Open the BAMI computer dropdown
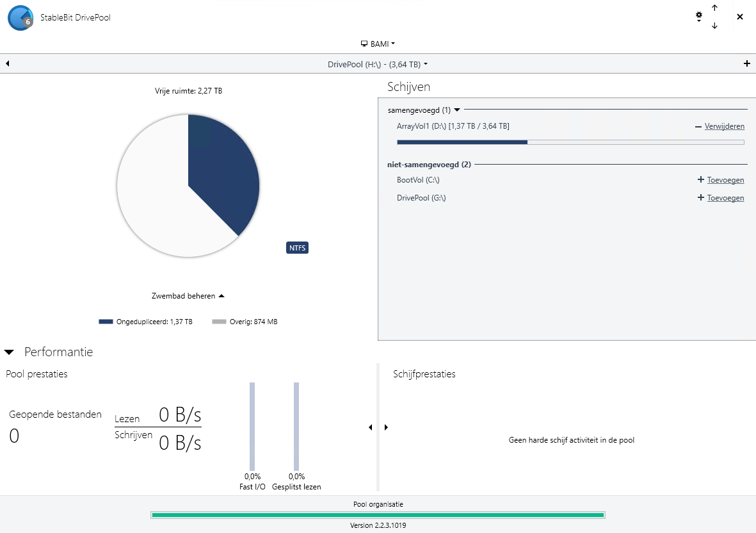The image size is (756, 533). (x=378, y=44)
